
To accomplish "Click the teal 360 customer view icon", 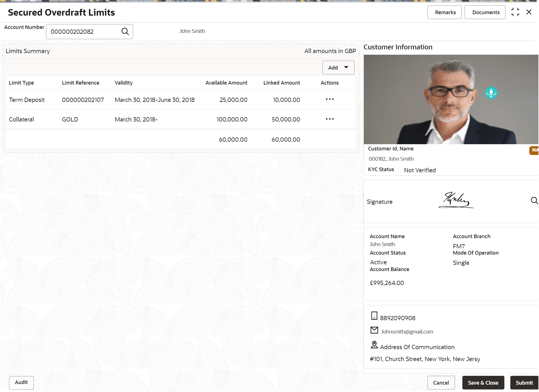I will coord(491,93).
